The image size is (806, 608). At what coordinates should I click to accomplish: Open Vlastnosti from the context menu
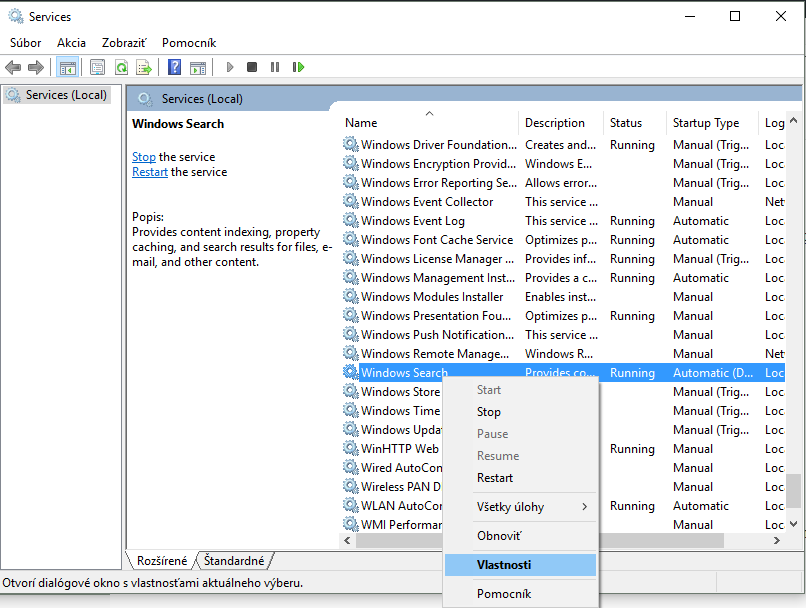[x=520, y=565]
